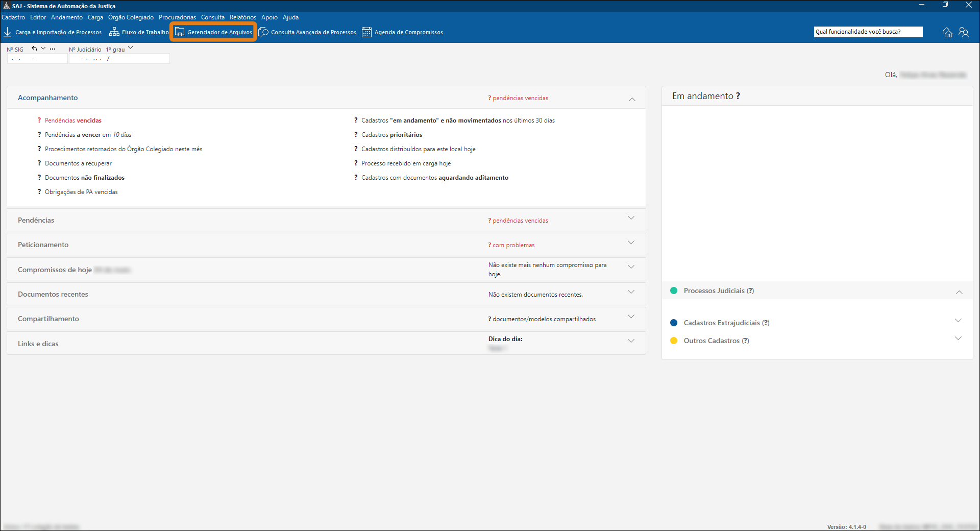Click the users icon beside home
The width and height of the screenshot is (980, 531).
(964, 32)
